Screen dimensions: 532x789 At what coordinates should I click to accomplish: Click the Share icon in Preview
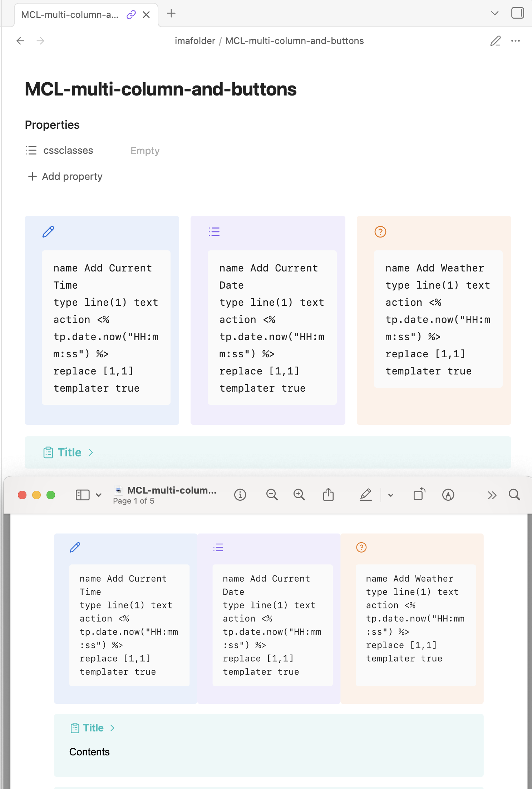[x=328, y=495]
